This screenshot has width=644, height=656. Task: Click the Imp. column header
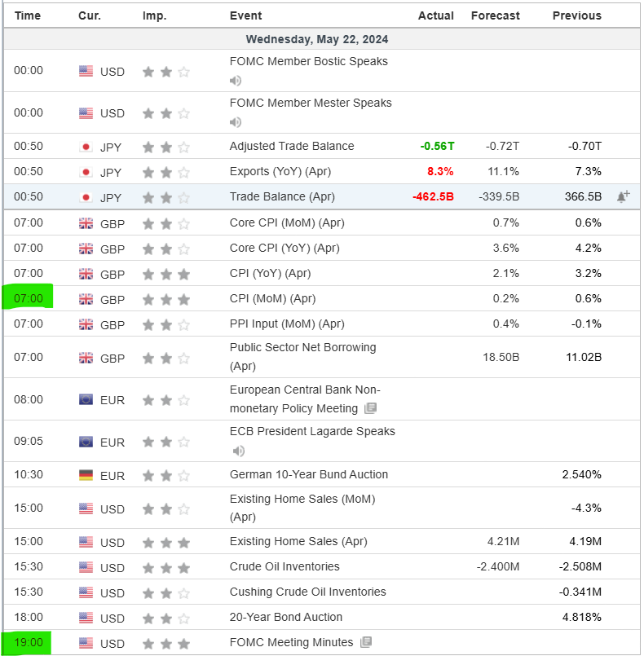[x=154, y=15]
